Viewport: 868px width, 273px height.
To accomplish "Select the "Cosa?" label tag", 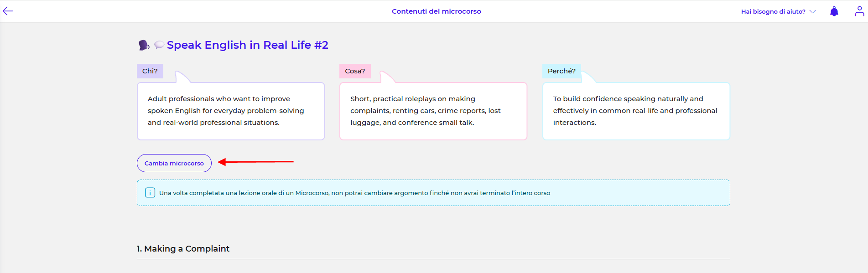I will click(x=355, y=71).
